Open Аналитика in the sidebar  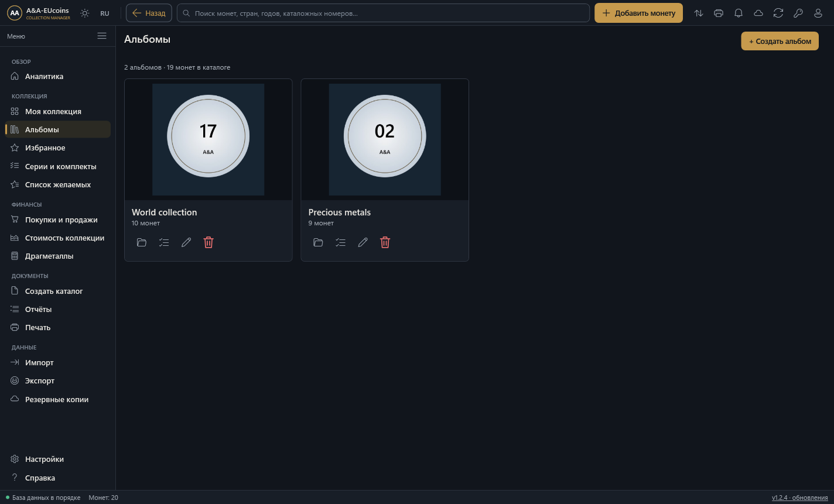[58, 77]
